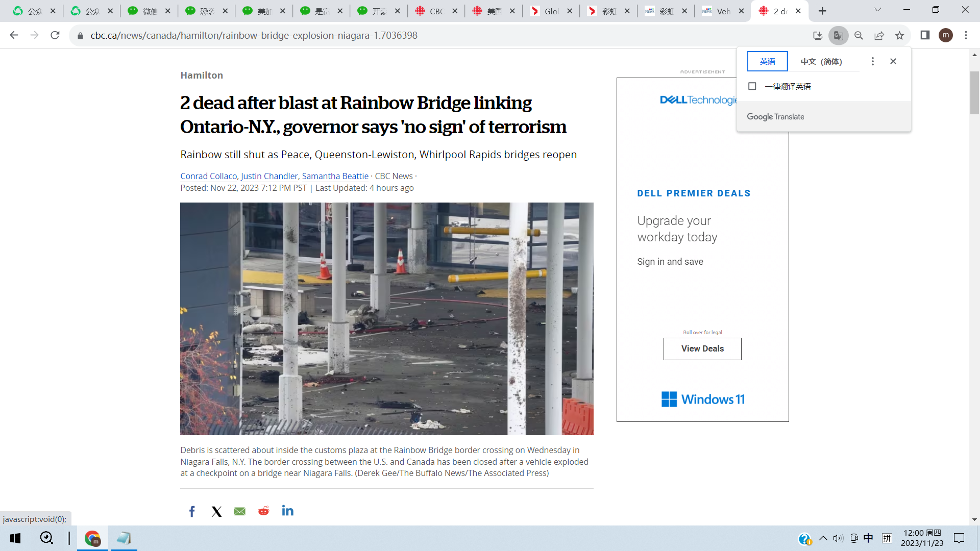Open the tab search dropdown arrow

click(877, 10)
